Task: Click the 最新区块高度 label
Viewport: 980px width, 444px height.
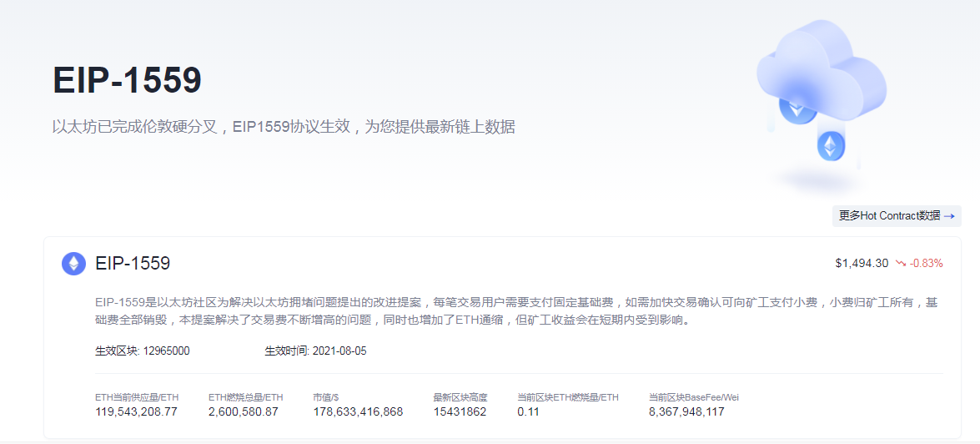Action: [x=460, y=397]
